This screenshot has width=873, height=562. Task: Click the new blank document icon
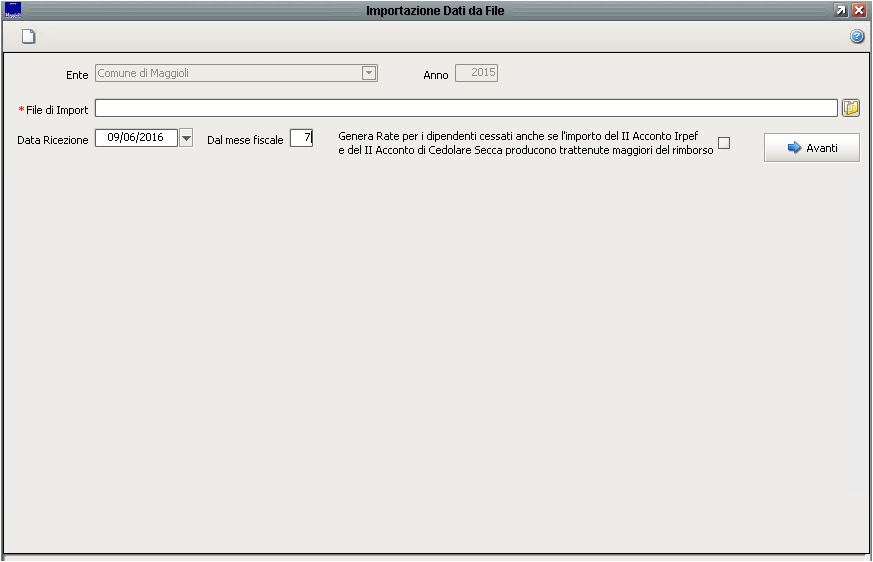tap(28, 36)
